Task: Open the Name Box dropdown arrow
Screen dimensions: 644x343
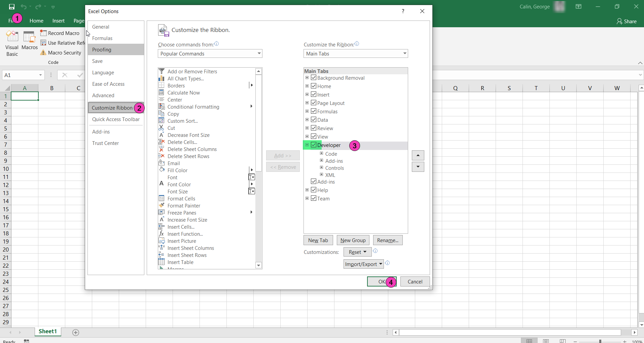Action: point(40,75)
